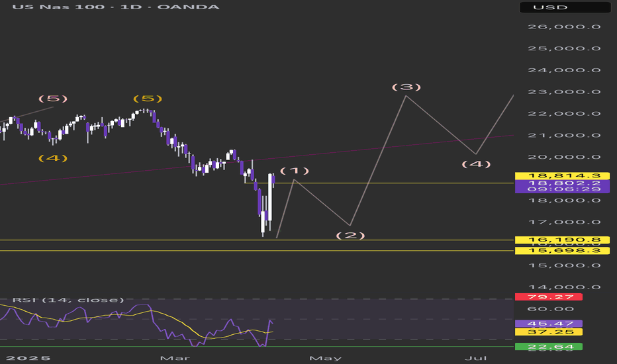
Task: Click the red 79.27 RSI level label
Action: point(549,297)
